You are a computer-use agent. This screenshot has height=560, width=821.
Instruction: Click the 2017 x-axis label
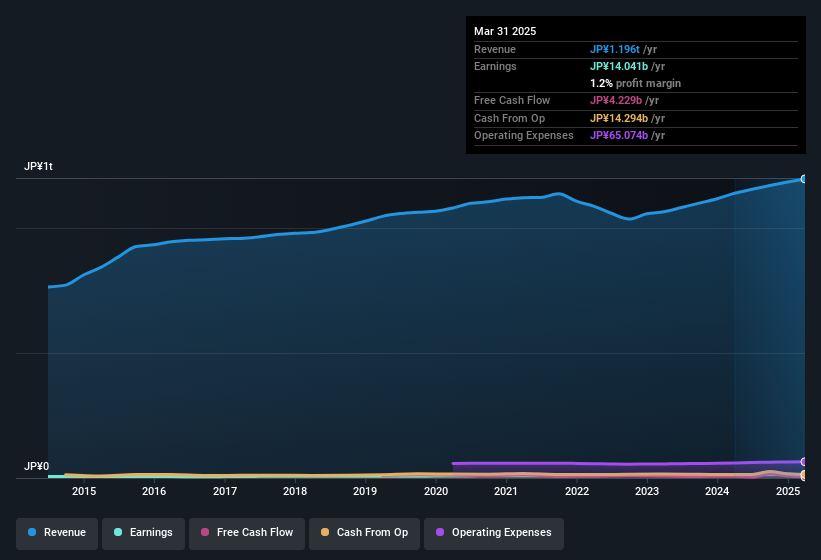225,491
